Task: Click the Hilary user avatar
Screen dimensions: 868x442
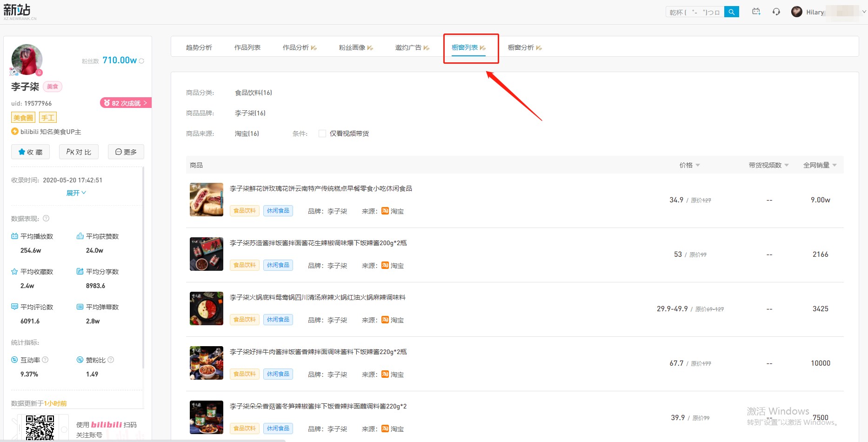Action: [x=797, y=12]
